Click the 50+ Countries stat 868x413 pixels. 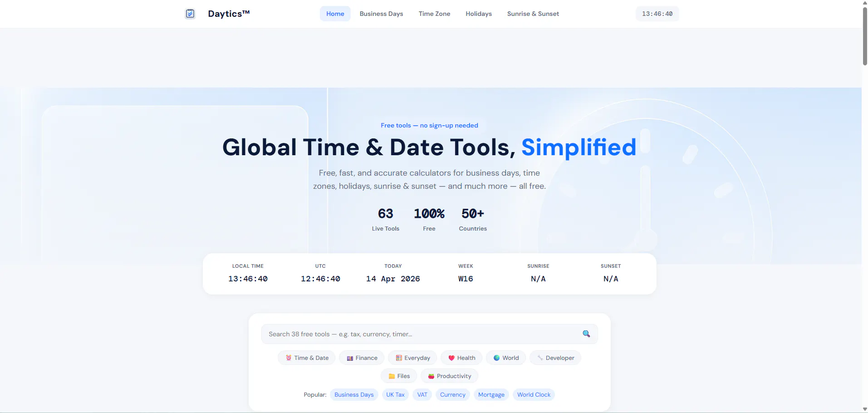click(473, 219)
